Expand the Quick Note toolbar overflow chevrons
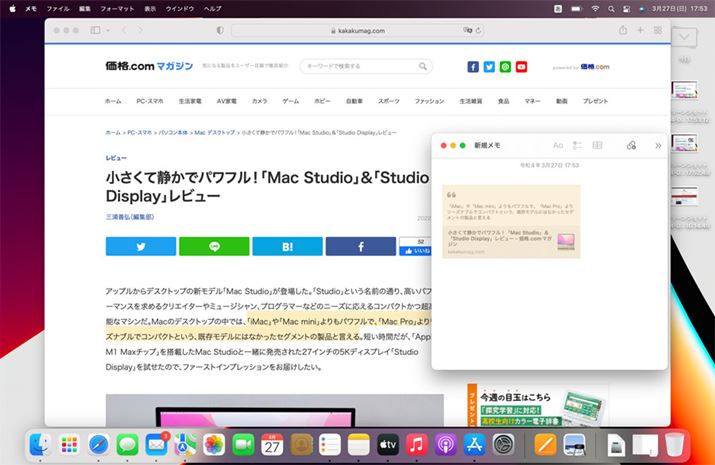715x465 pixels. 658,146
